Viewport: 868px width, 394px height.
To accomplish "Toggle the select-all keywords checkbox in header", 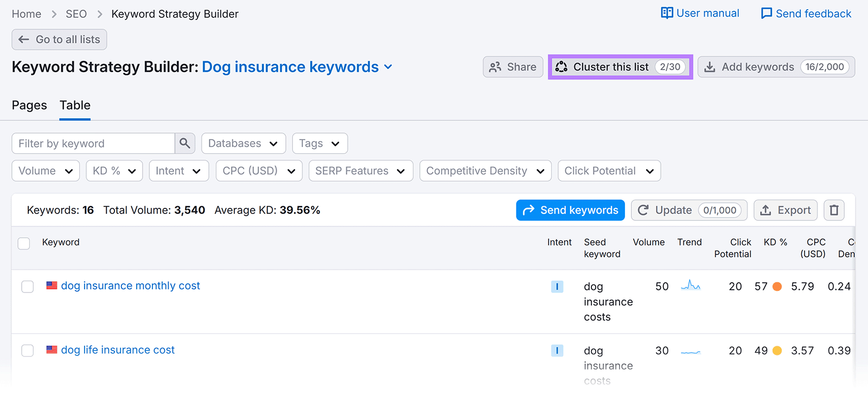I will point(24,243).
